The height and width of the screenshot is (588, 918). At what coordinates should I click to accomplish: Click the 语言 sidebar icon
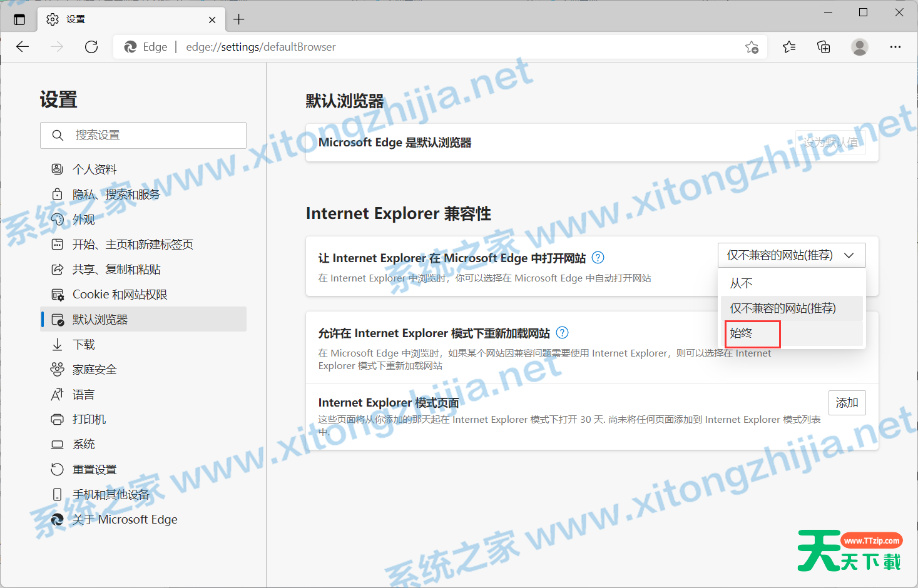[57, 394]
